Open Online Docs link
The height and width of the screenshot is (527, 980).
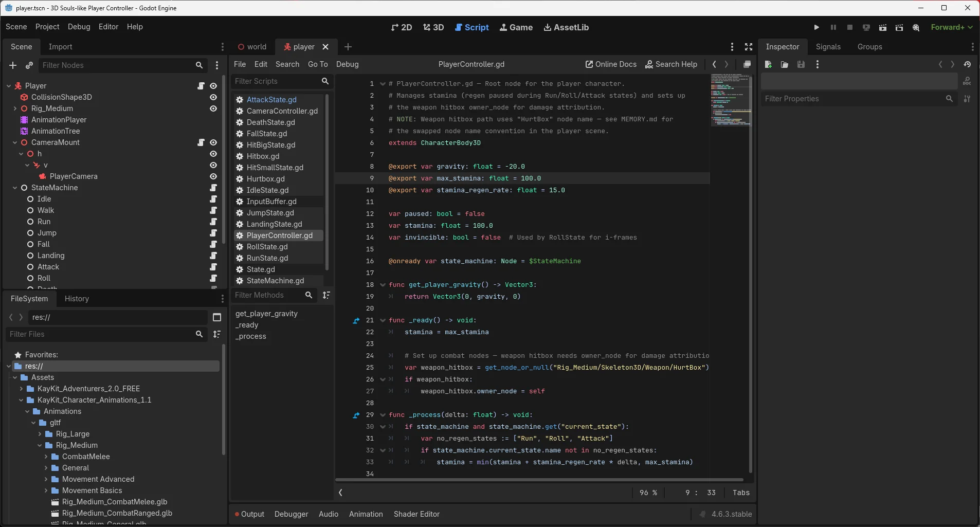(611, 64)
